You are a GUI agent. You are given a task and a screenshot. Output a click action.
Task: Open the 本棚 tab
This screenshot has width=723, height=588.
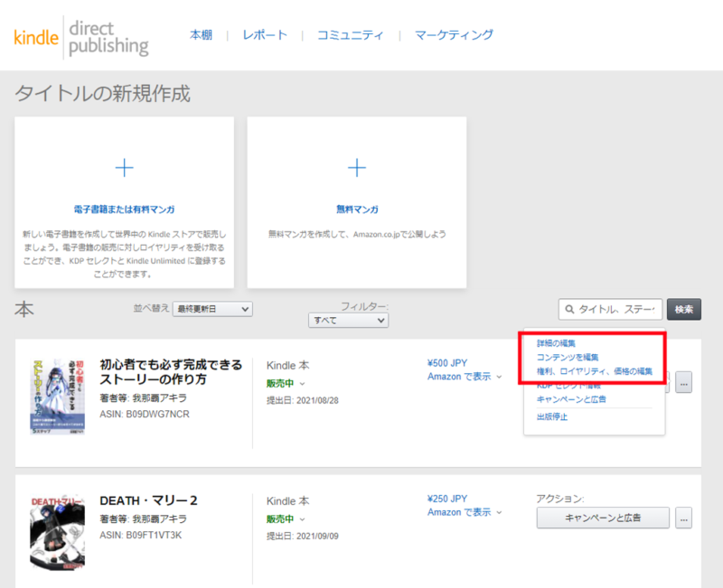coord(201,35)
